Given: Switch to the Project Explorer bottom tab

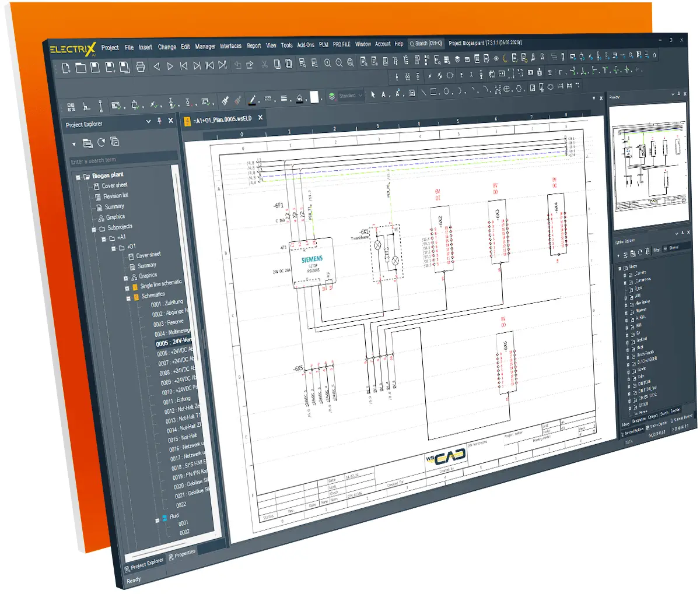Looking at the screenshot, I should click(x=145, y=564).
